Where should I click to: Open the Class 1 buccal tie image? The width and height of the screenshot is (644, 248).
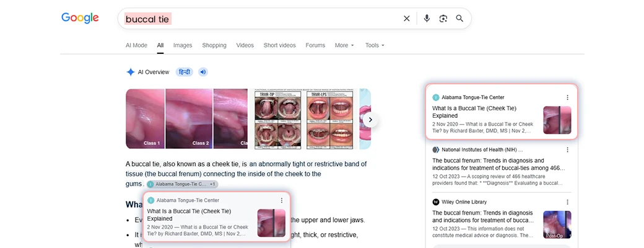146,119
